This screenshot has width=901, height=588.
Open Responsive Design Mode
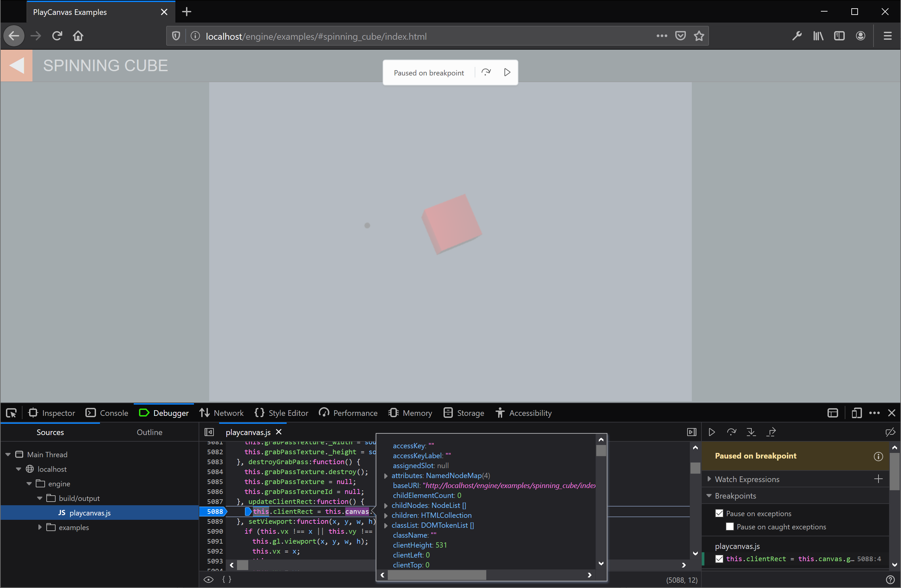[x=857, y=413]
